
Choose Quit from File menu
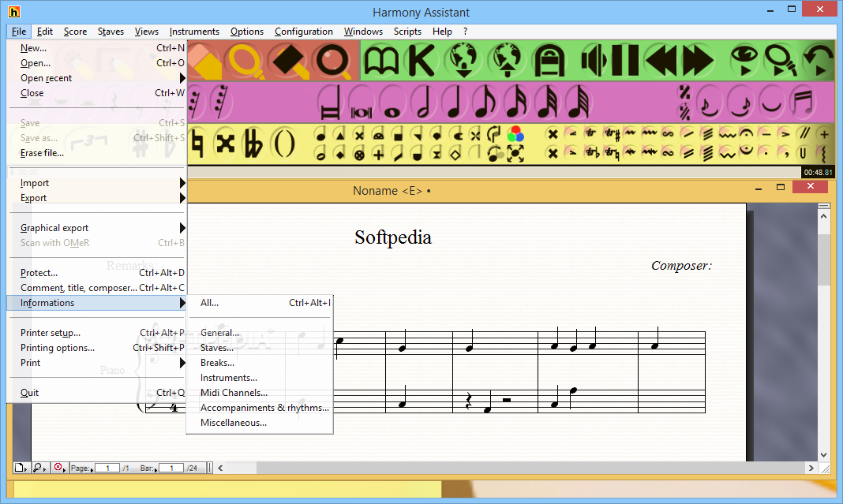click(x=97, y=393)
